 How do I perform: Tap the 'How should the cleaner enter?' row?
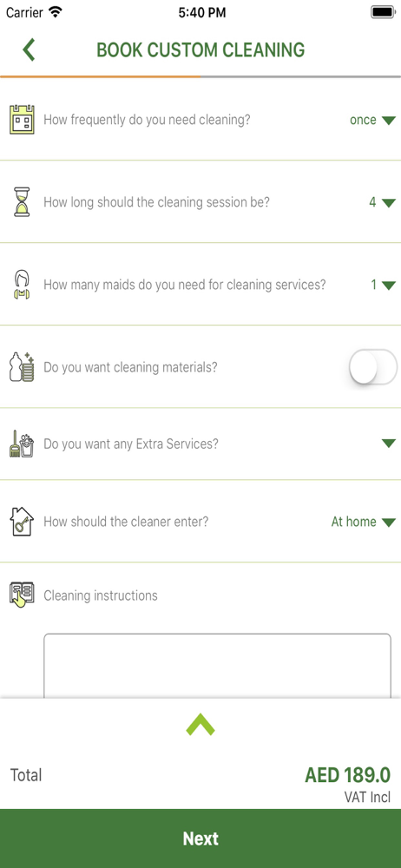(x=200, y=522)
